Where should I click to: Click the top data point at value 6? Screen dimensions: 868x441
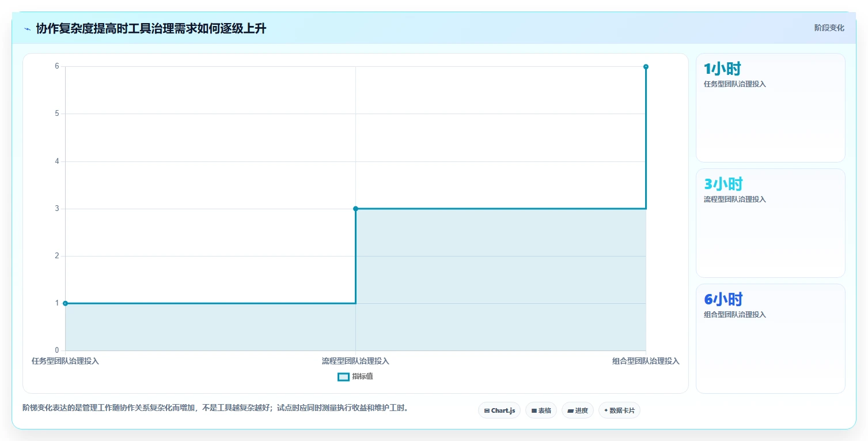pos(646,67)
